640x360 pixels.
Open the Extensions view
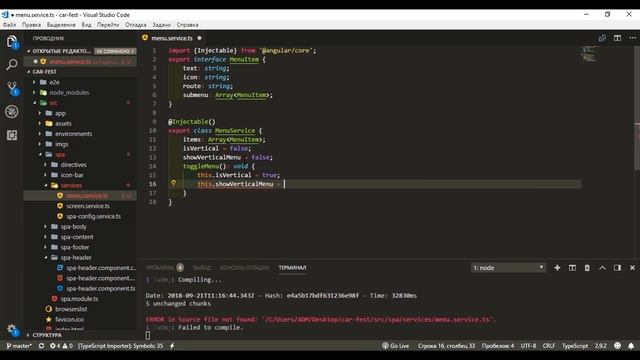tap(12, 135)
